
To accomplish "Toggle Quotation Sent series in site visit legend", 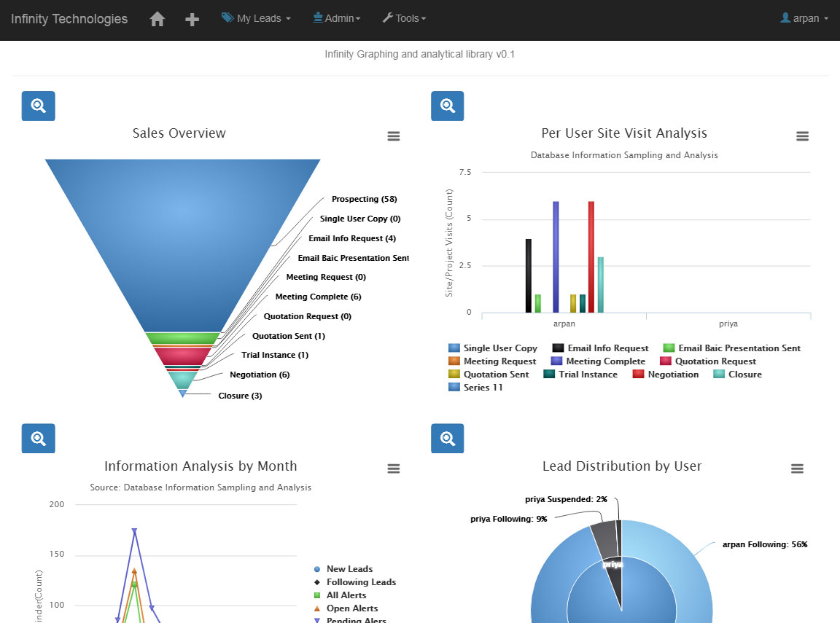I will (489, 374).
